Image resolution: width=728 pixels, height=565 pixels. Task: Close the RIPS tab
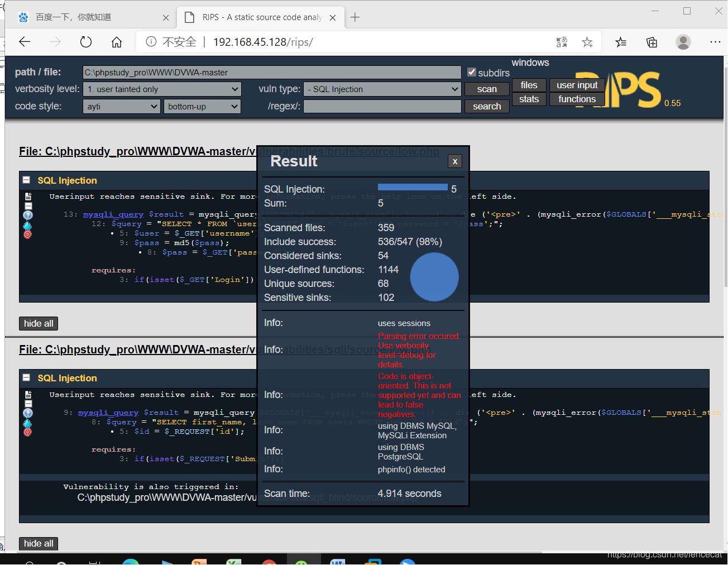tap(333, 18)
